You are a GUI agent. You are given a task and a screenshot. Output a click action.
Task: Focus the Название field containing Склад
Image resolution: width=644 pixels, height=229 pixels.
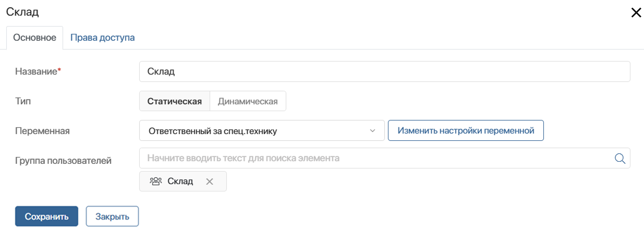click(385, 71)
